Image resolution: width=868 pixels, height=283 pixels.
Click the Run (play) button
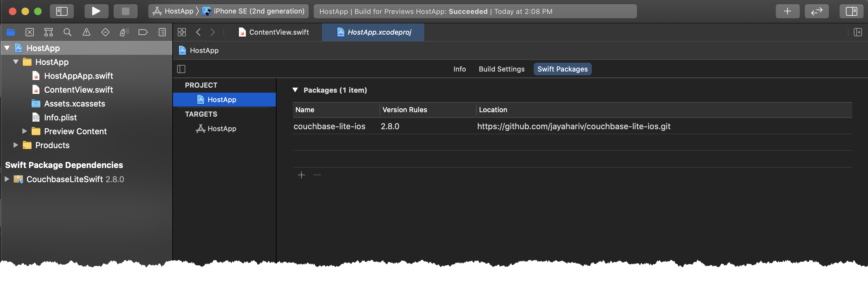(96, 11)
